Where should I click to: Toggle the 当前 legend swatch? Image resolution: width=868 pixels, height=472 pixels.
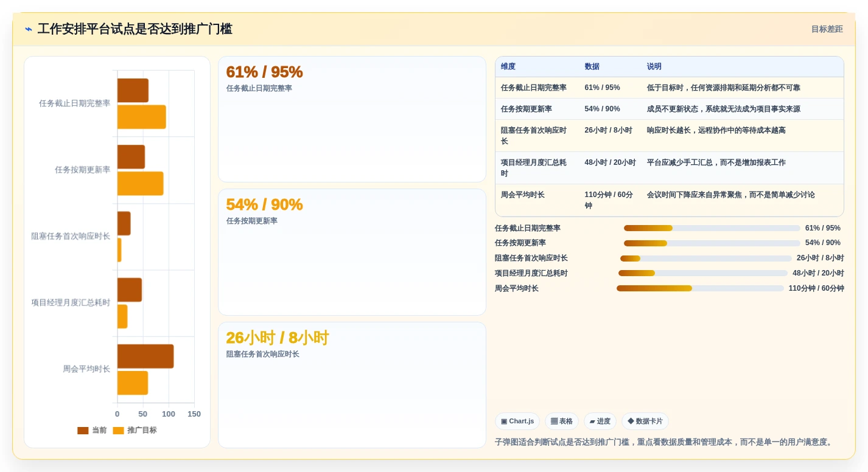[83, 431]
